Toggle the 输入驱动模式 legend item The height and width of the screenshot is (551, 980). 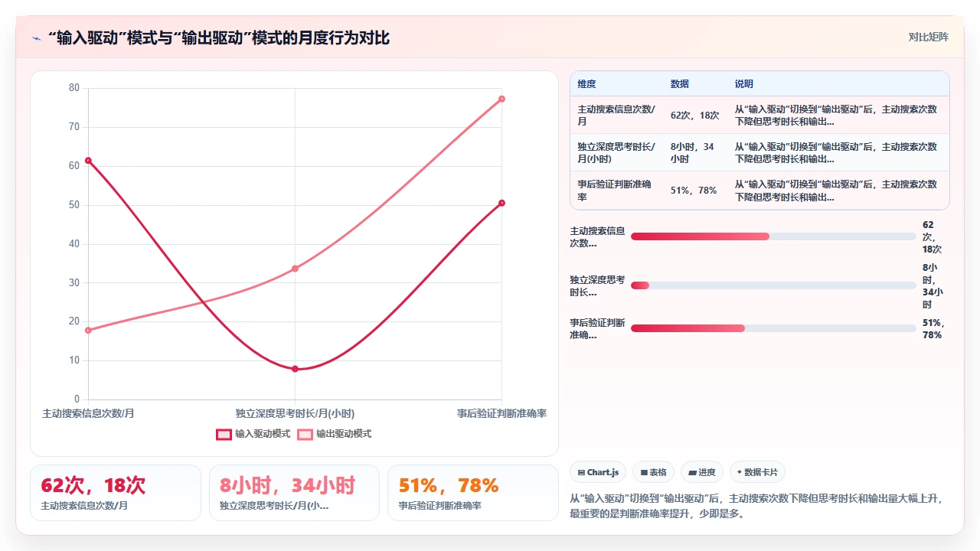253,434
